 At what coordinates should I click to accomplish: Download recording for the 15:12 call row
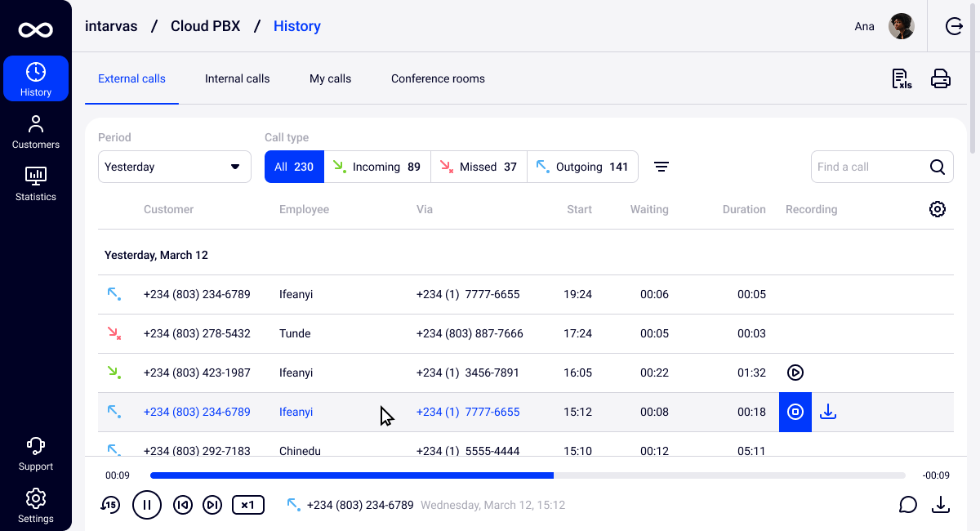tap(828, 412)
